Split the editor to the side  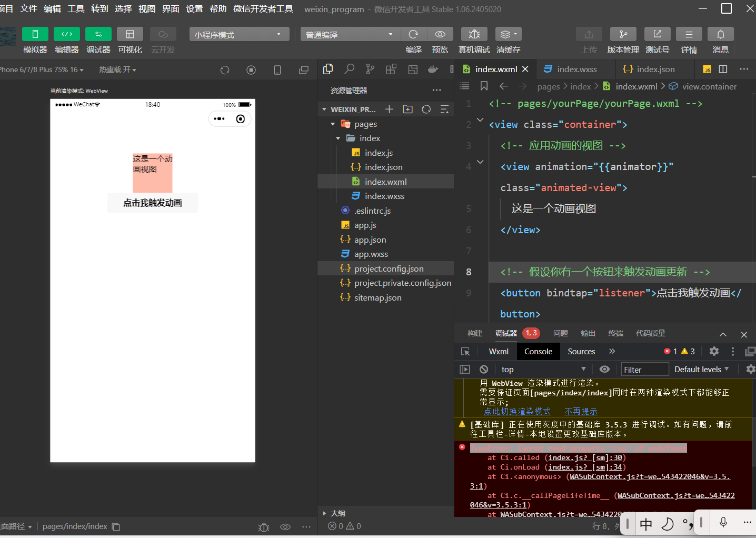pos(723,69)
